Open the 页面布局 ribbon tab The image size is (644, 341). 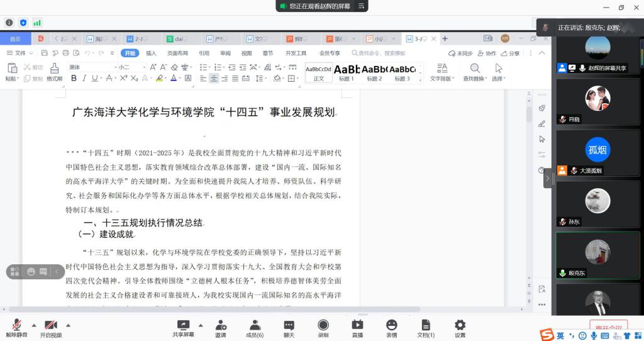pyautogui.click(x=177, y=53)
